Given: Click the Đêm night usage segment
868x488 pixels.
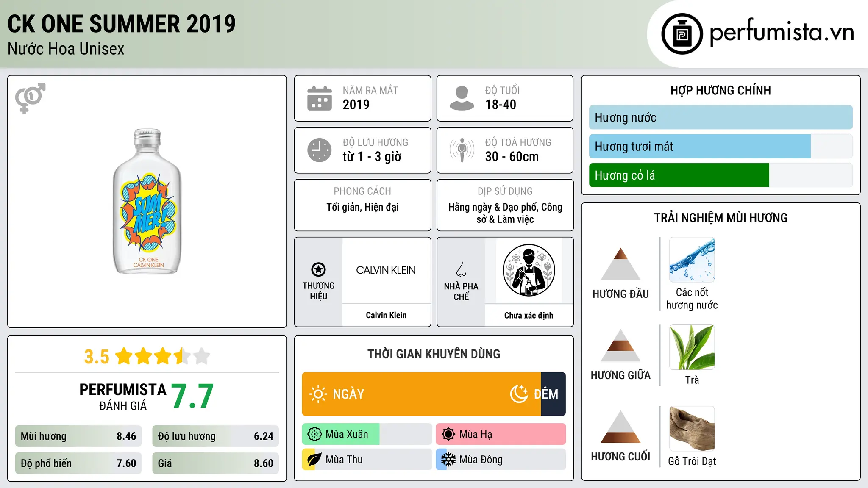Looking at the screenshot, I should coord(553,394).
